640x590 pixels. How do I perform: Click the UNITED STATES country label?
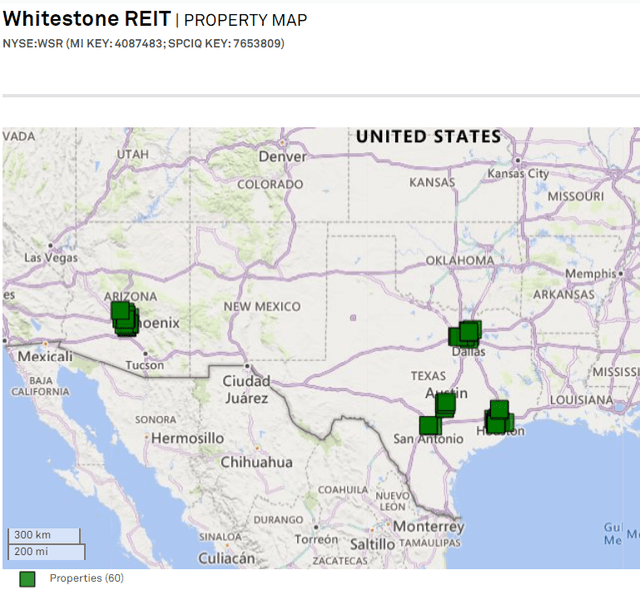428,137
